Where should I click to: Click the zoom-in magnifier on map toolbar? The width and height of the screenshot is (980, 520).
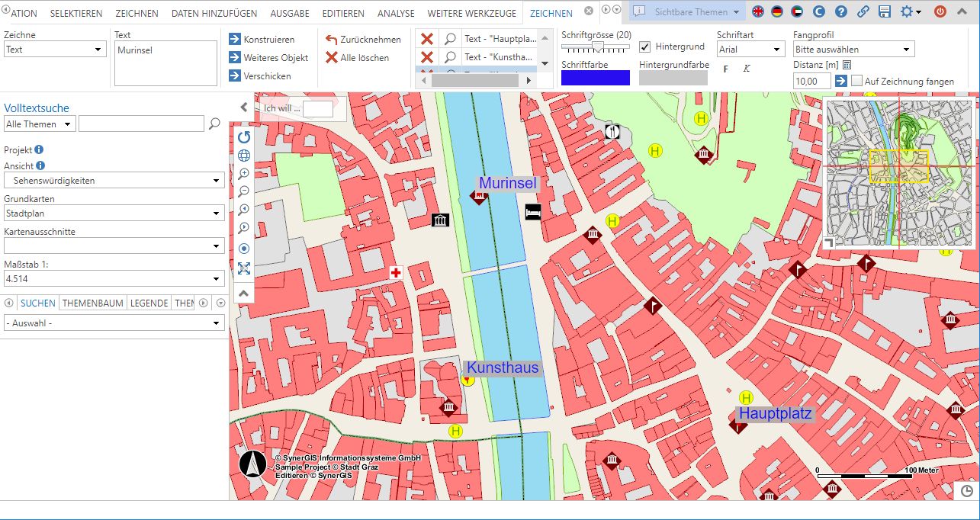(244, 174)
